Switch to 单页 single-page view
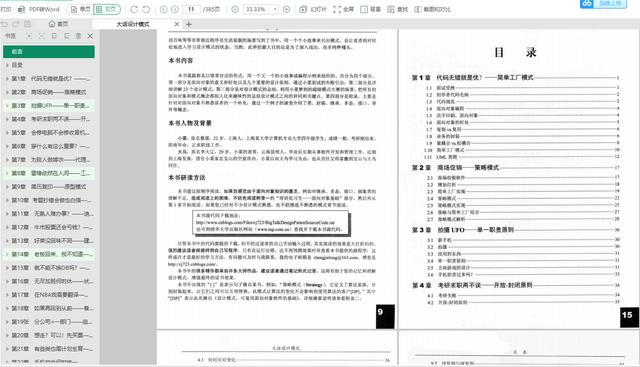This screenshot has height=367, width=640. [x=80, y=9]
